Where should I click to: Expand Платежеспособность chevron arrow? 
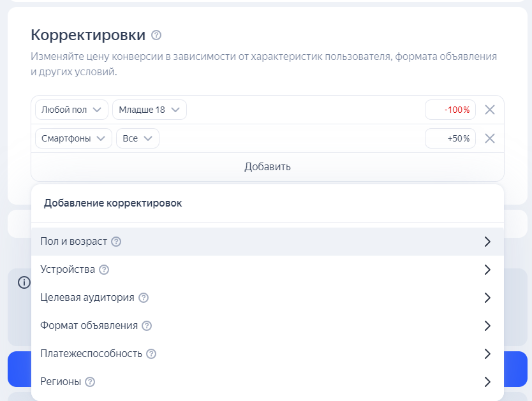[487, 354]
